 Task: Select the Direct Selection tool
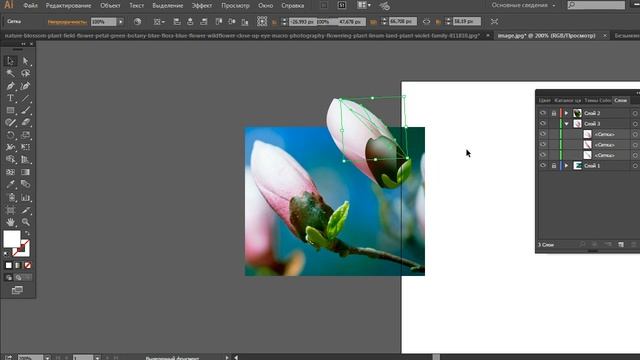point(25,61)
